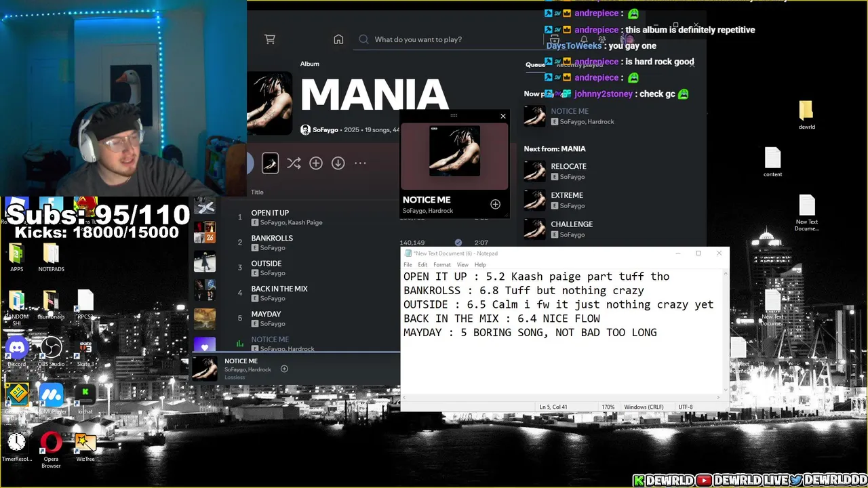
Task: Open Notepad Edit menu
Action: (x=422, y=264)
